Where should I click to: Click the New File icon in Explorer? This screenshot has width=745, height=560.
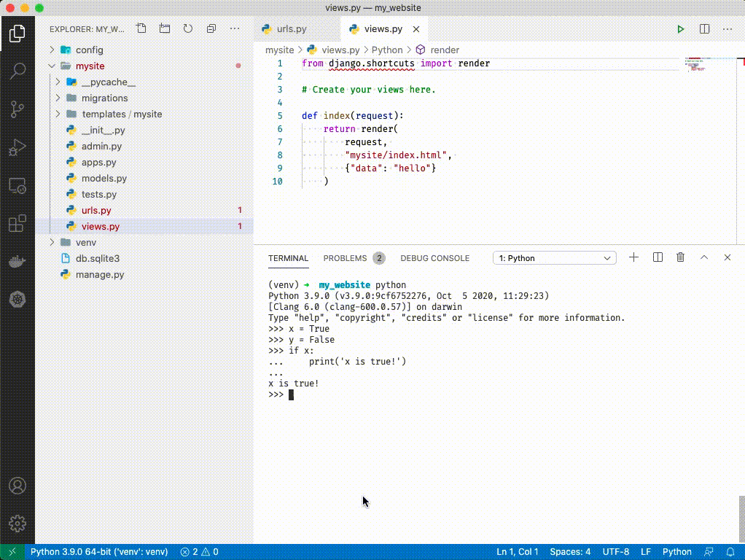click(x=141, y=29)
